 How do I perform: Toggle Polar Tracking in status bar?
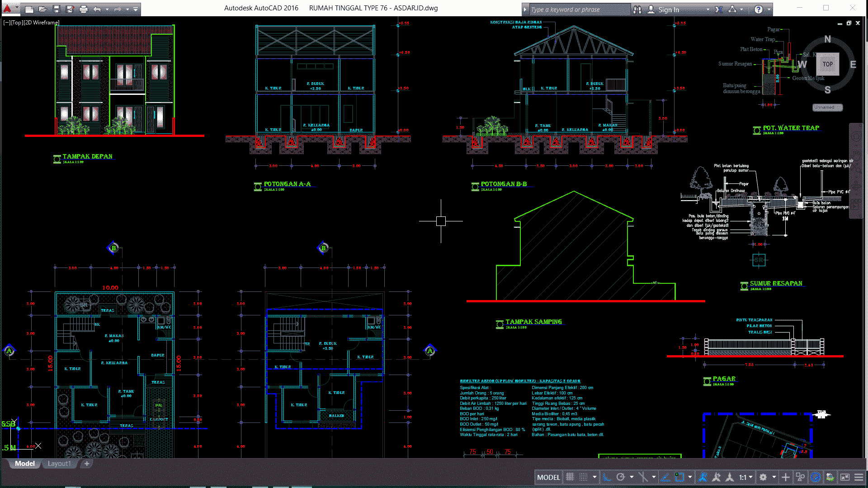click(x=621, y=477)
